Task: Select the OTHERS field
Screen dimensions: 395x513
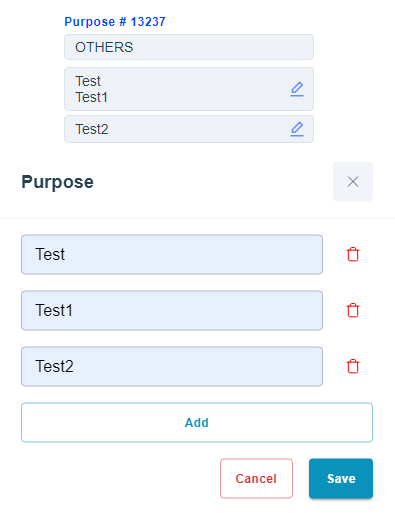Action: (189, 47)
